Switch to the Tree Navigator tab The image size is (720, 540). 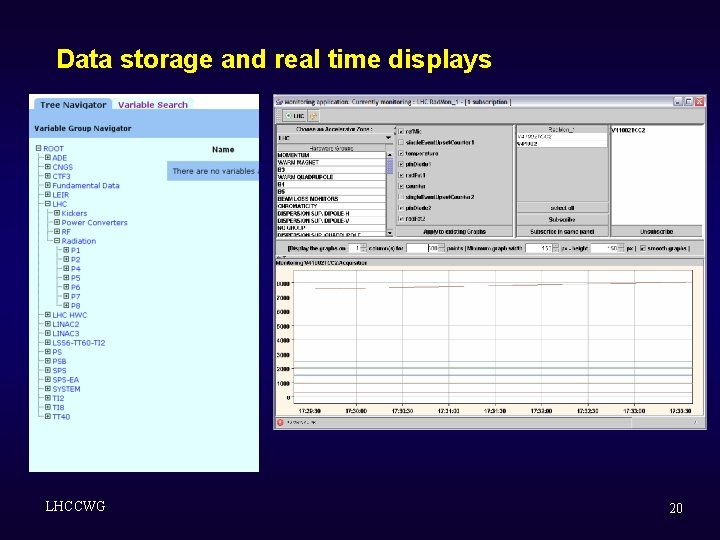tap(73, 105)
